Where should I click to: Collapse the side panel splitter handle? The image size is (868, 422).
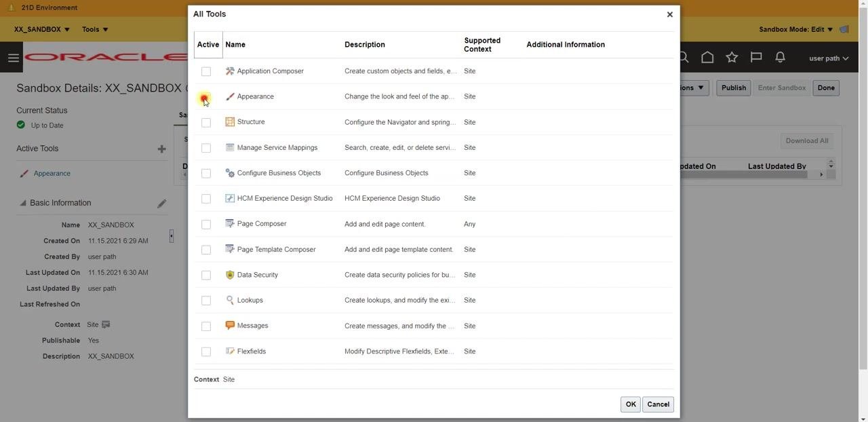(172, 236)
